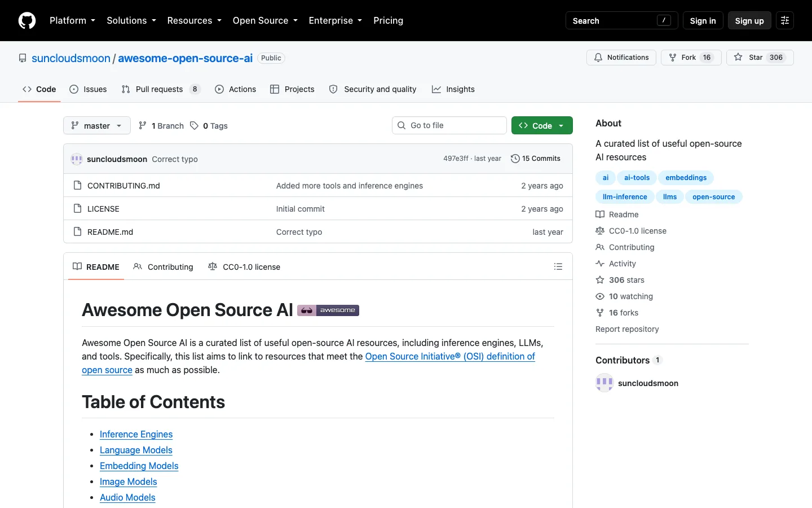
Task: Star the repository
Action: click(760, 58)
